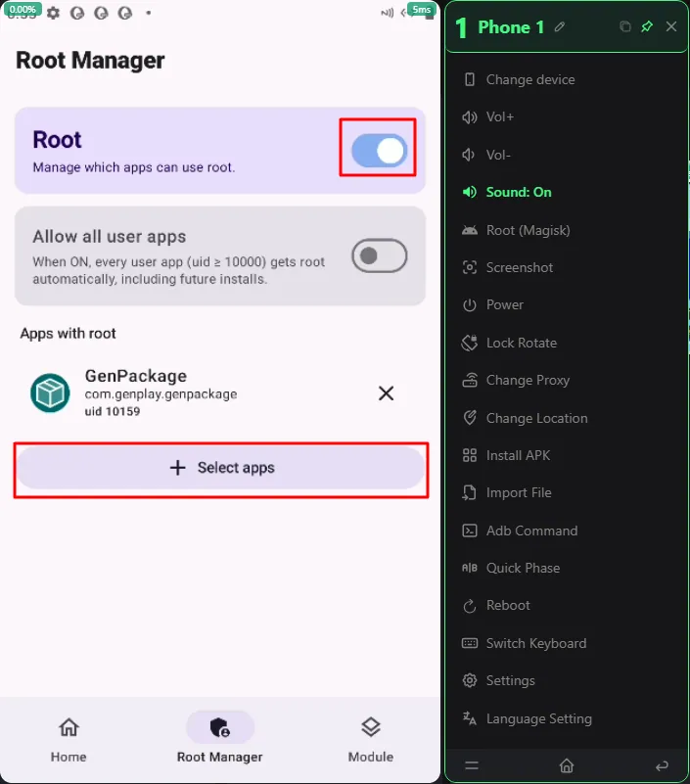Remove GenPackage from root apps
This screenshot has height=784, width=690.
(386, 393)
